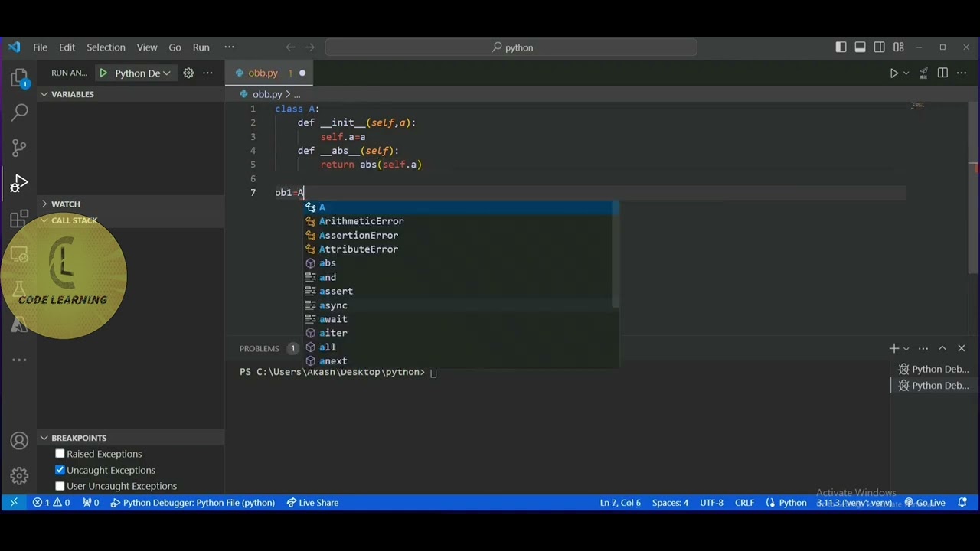The image size is (980, 551).
Task: Open launch.json with the debug gear icon
Action: pyautogui.click(x=188, y=73)
